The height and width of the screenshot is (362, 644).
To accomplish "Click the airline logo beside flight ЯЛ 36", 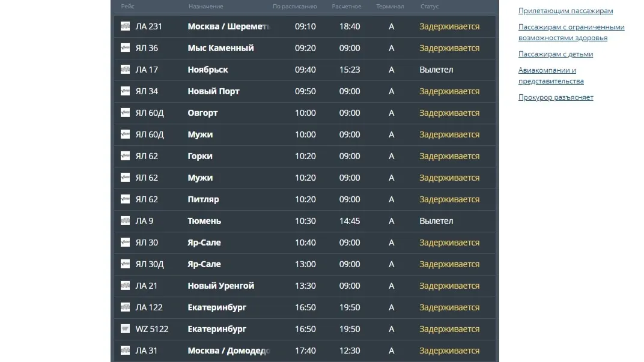I will point(125,48).
